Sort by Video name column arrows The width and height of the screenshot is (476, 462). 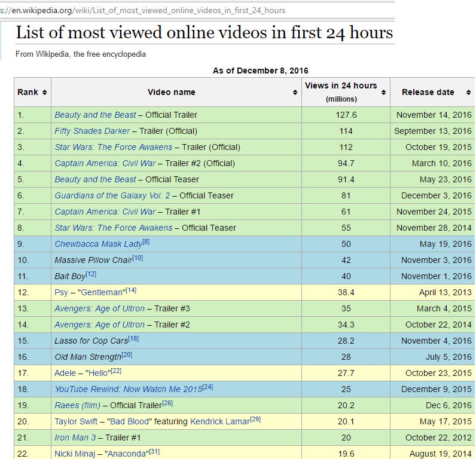(295, 92)
